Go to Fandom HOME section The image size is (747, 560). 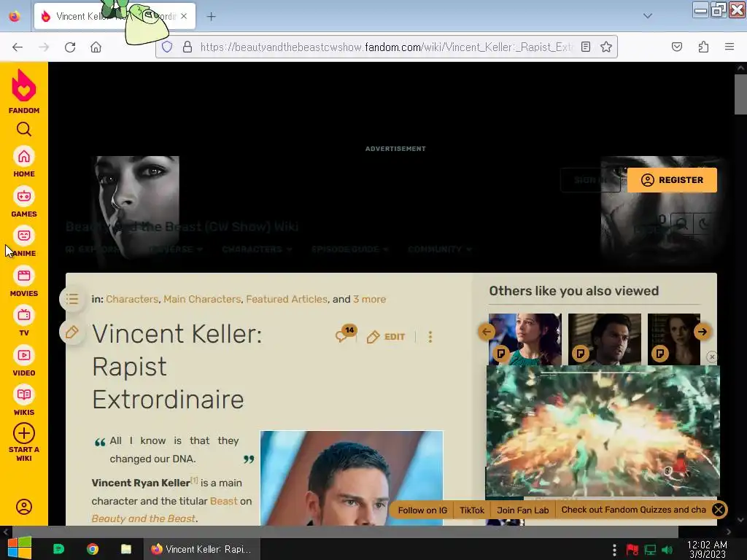coord(24,162)
